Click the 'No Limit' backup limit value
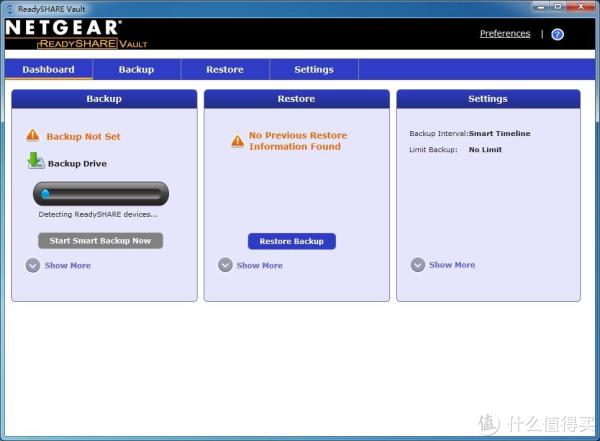Screen dimensions: 600x441 pos(485,150)
